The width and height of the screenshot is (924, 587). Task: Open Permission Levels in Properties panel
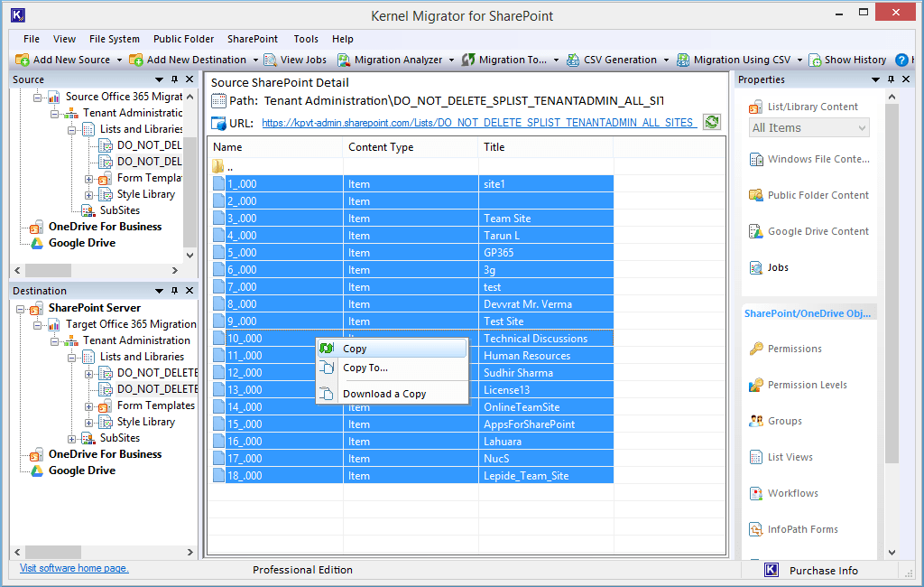point(798,386)
